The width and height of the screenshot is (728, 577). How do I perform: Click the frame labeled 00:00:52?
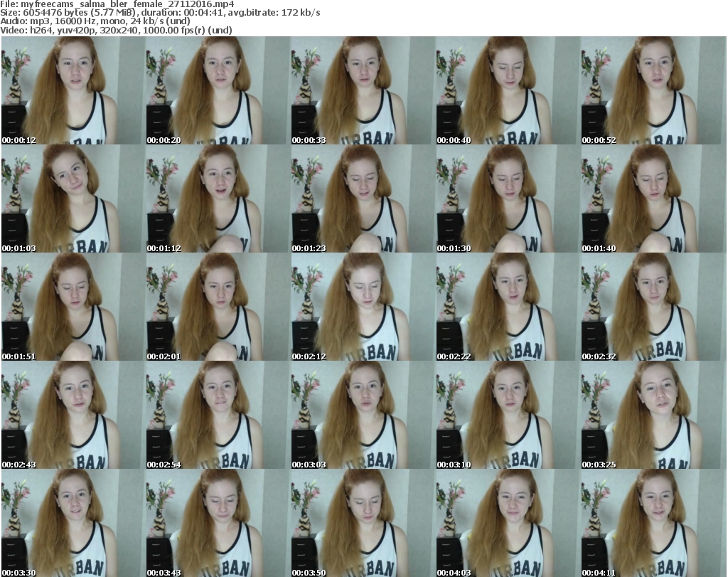click(653, 90)
